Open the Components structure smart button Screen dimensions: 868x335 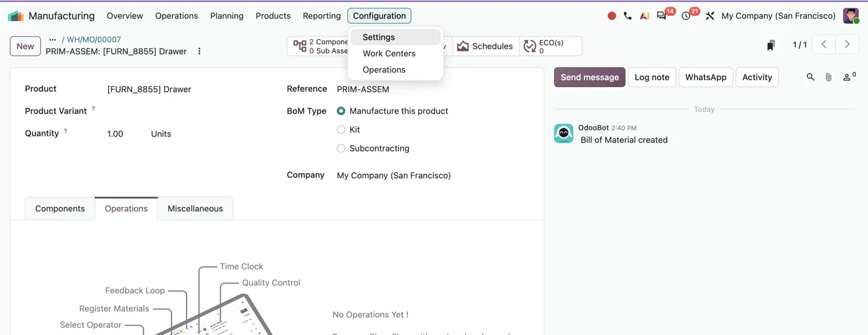tap(319, 46)
